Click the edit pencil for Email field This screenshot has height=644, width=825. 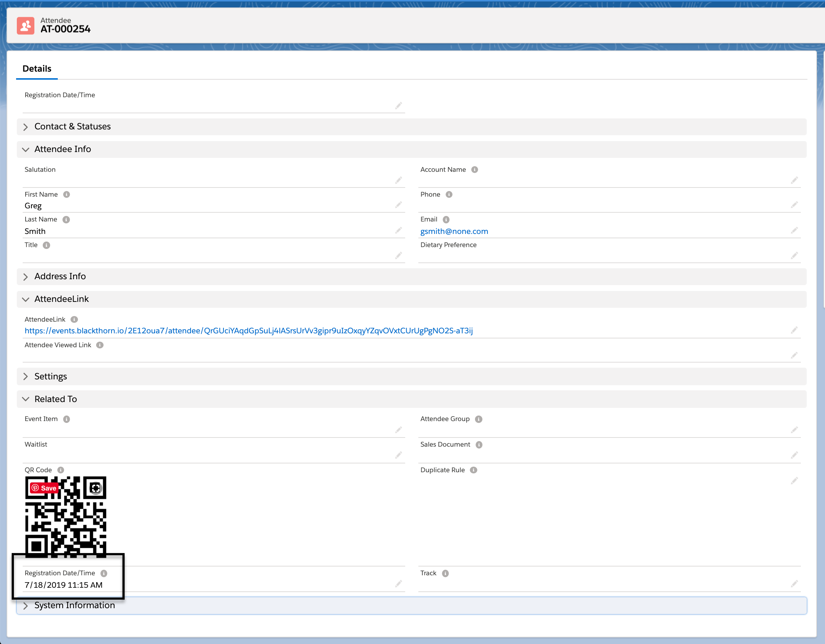click(794, 230)
